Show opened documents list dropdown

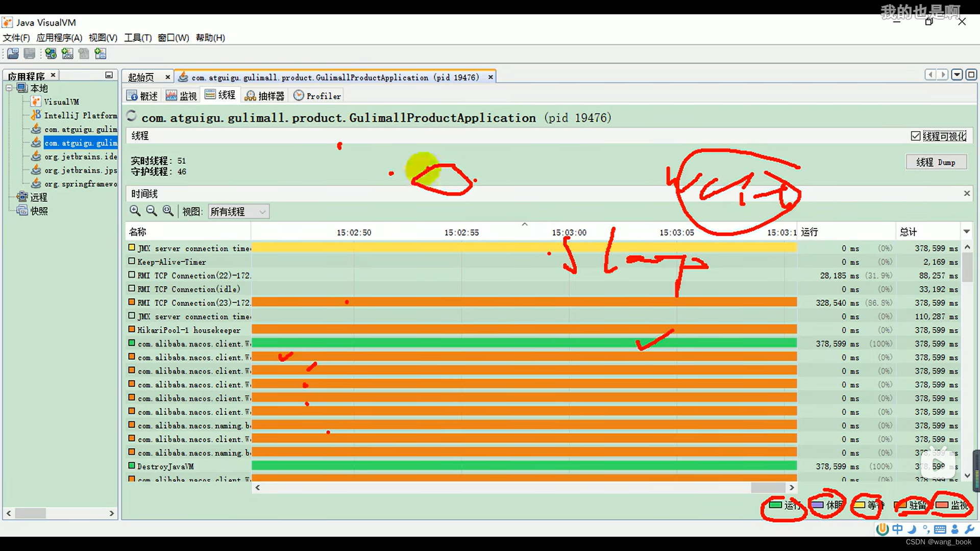point(957,75)
